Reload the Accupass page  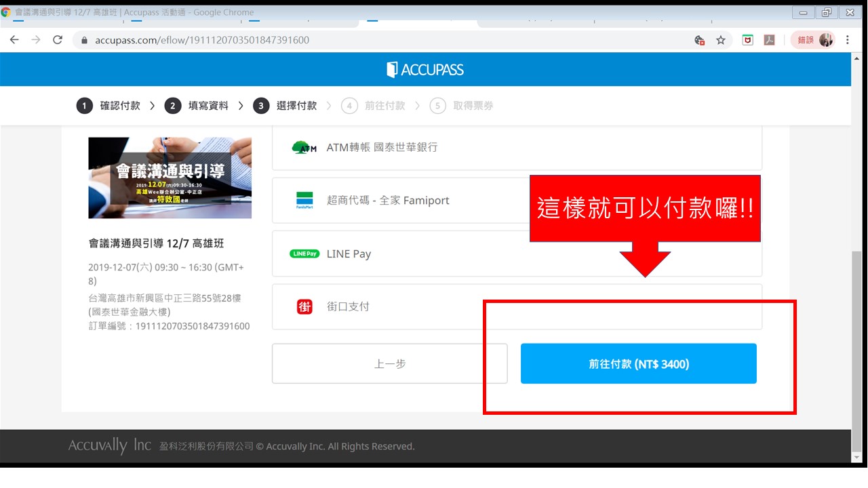coord(58,40)
